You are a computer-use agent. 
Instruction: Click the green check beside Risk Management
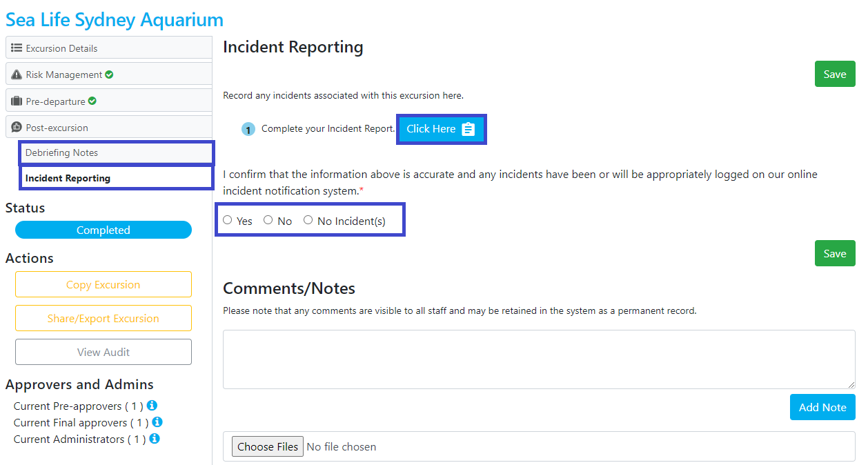(109, 75)
